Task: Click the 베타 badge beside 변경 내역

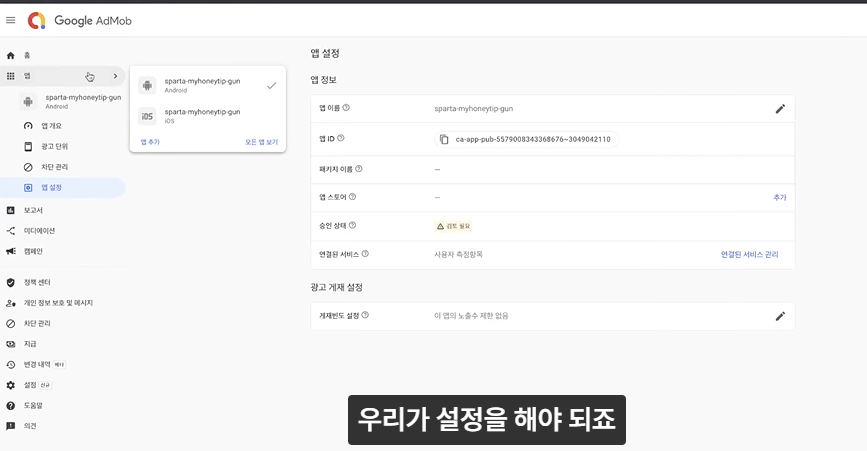Action: (x=59, y=365)
